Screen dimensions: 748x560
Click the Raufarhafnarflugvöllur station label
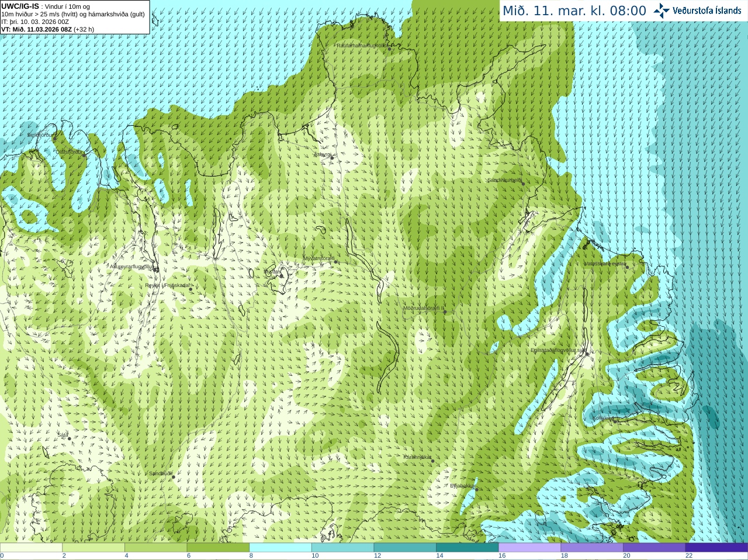[x=362, y=46]
